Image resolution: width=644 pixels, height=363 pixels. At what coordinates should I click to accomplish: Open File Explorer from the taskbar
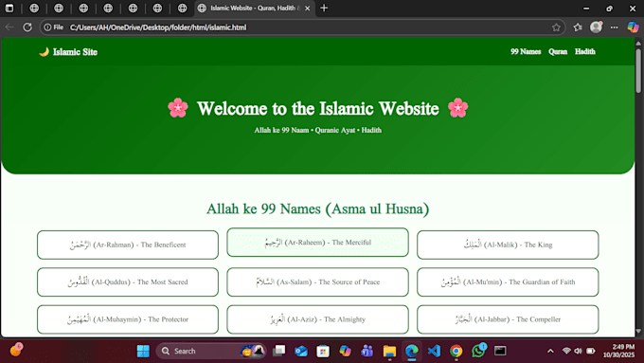click(389, 351)
